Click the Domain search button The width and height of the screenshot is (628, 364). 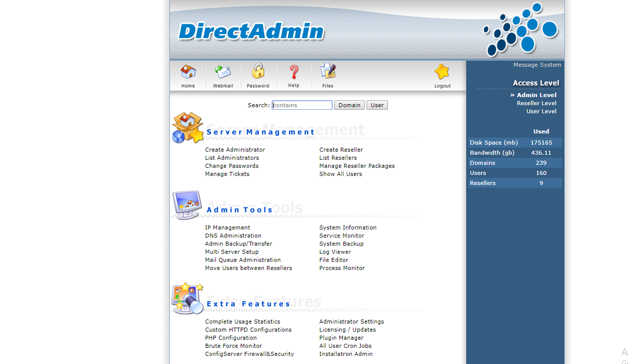pos(349,105)
